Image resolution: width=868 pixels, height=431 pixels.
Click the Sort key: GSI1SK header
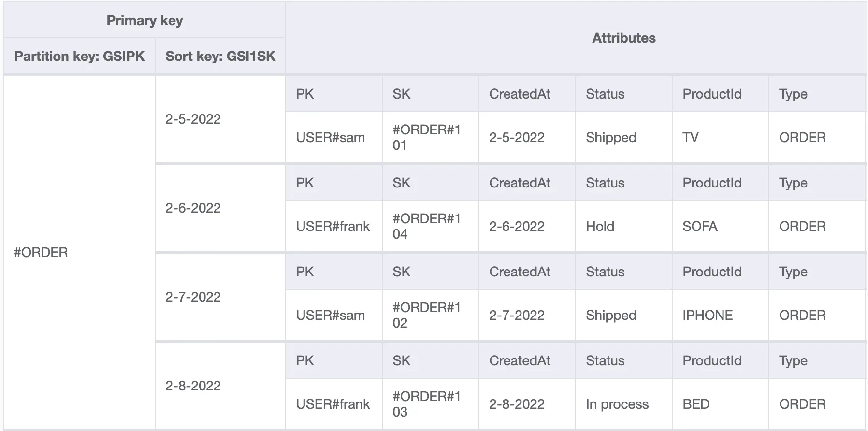pos(220,56)
